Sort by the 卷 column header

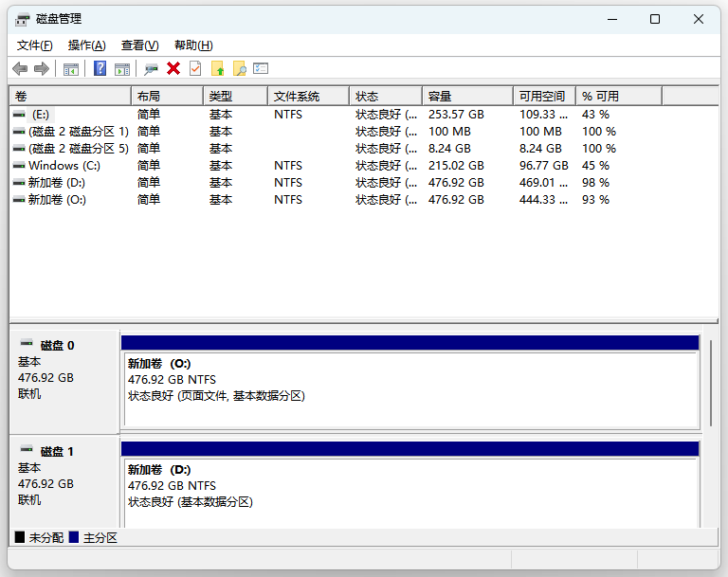pos(70,96)
